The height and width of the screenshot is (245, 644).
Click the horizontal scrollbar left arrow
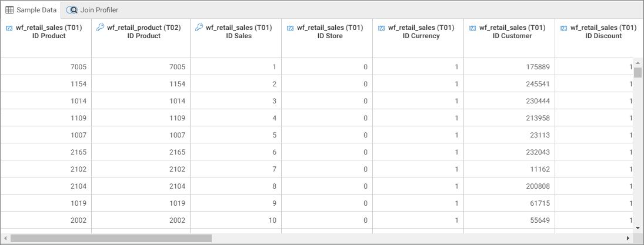point(6,239)
